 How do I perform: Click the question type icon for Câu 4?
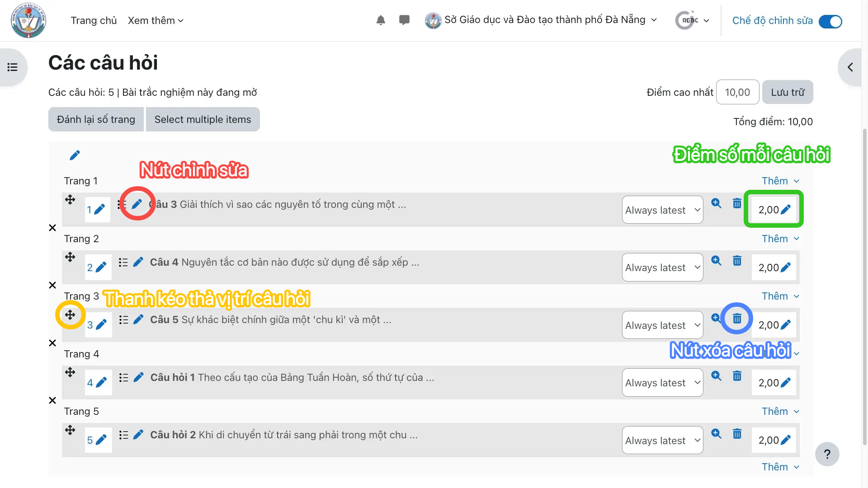coord(123,262)
